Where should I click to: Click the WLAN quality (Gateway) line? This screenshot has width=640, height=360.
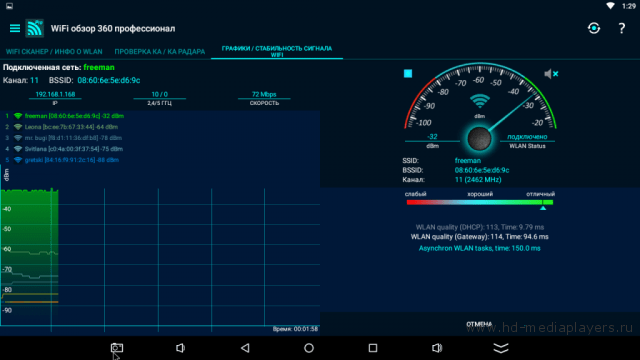480,237
